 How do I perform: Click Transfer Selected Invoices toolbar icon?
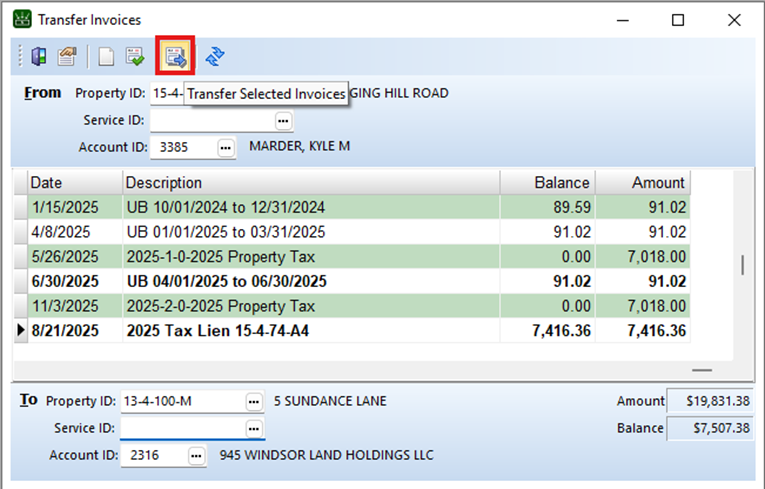click(x=175, y=57)
